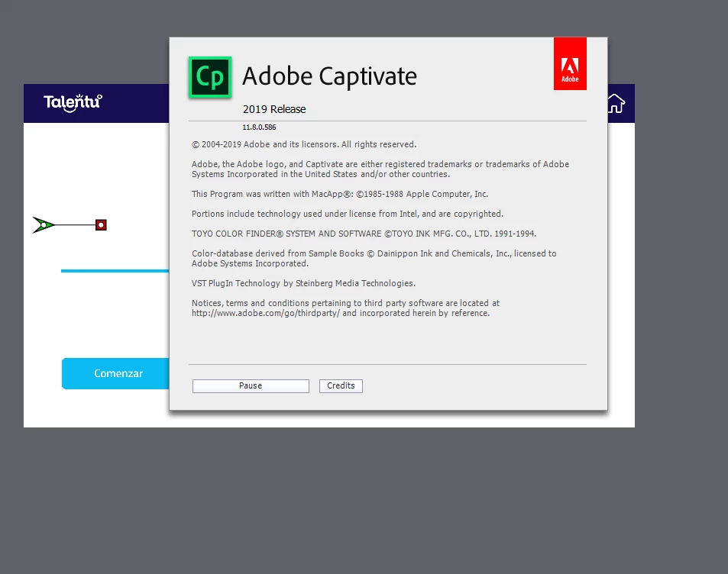The image size is (728, 574).
Task: Click the 'Portions include technology used under license from Intel' line
Action: pos(348,214)
